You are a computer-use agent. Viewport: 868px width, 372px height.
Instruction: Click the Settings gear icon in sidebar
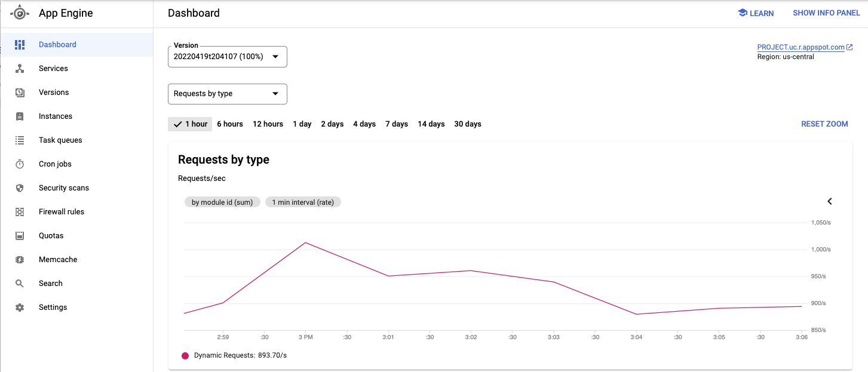tap(20, 308)
